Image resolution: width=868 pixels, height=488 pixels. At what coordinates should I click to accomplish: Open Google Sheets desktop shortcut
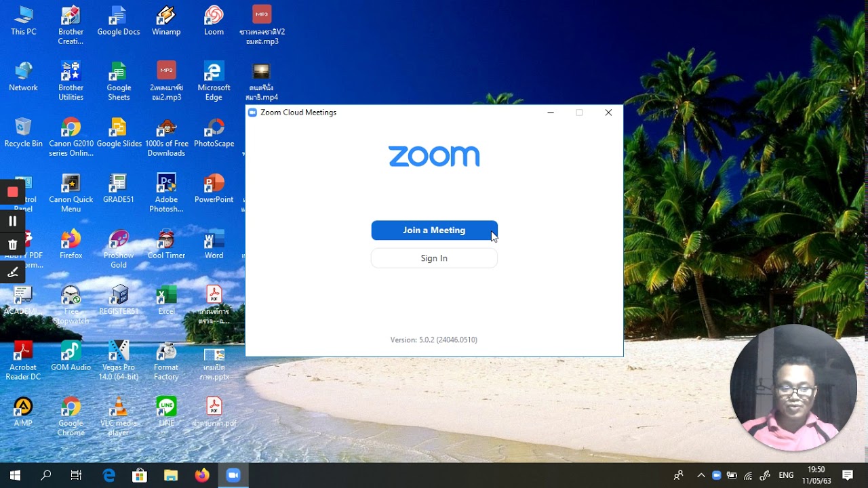click(119, 81)
